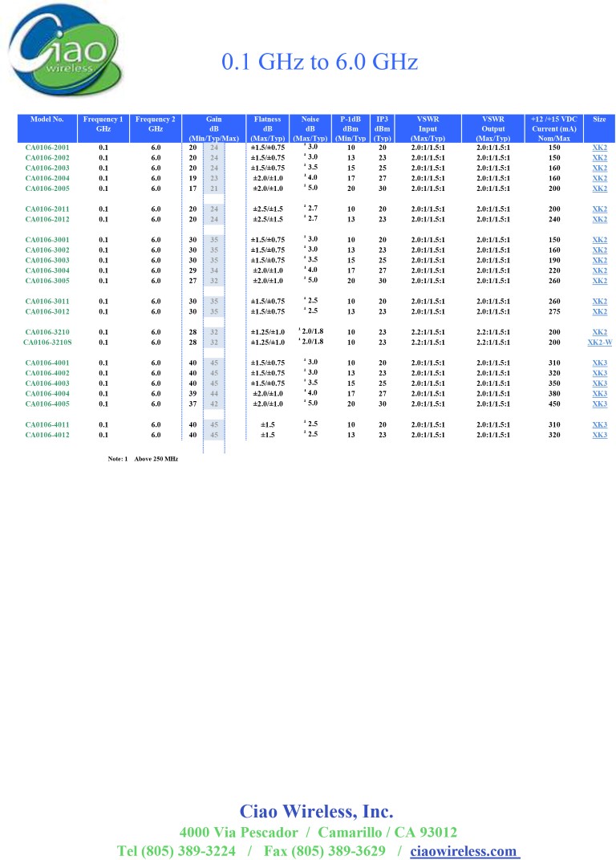Open XK3 size link for CA0106-4005
This screenshot has height=860, width=616.
click(x=599, y=404)
